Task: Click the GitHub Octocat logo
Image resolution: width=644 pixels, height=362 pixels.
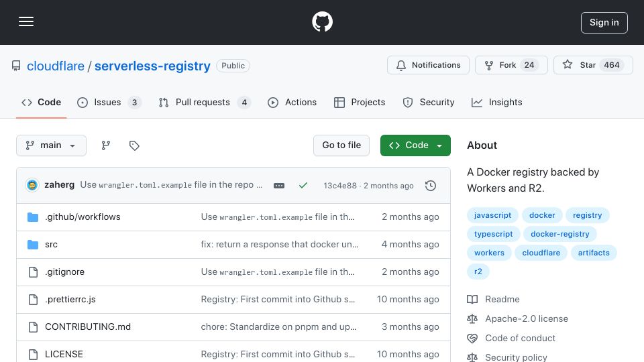Action: pos(322,21)
